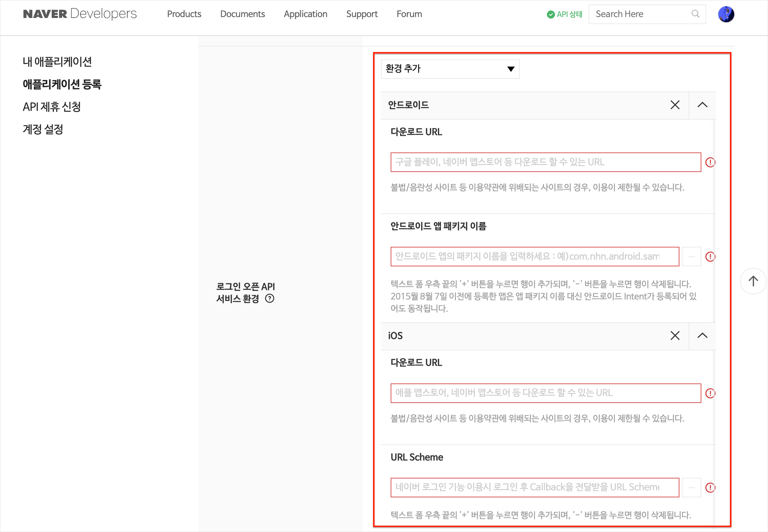Click the Documents menu item

point(242,14)
